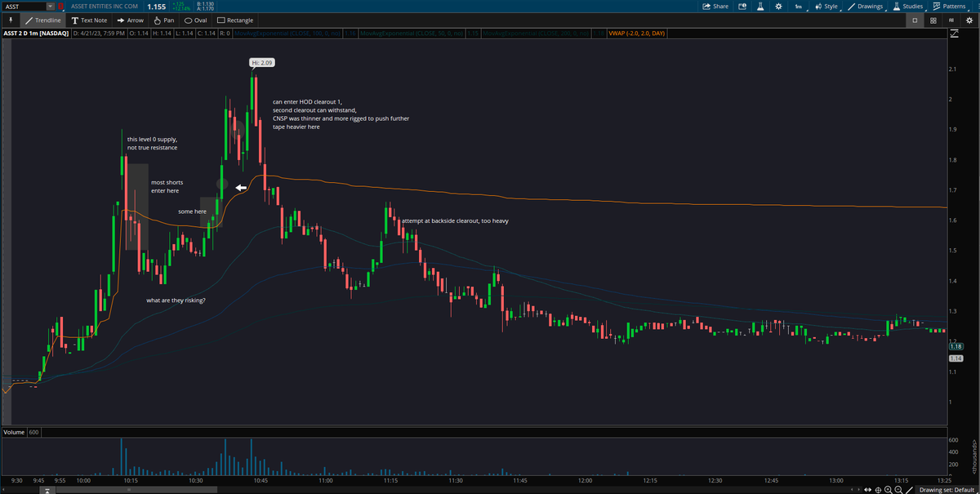Click the ASST 2 D 1m chart label
This screenshot has width=980, height=494.
tap(36, 33)
